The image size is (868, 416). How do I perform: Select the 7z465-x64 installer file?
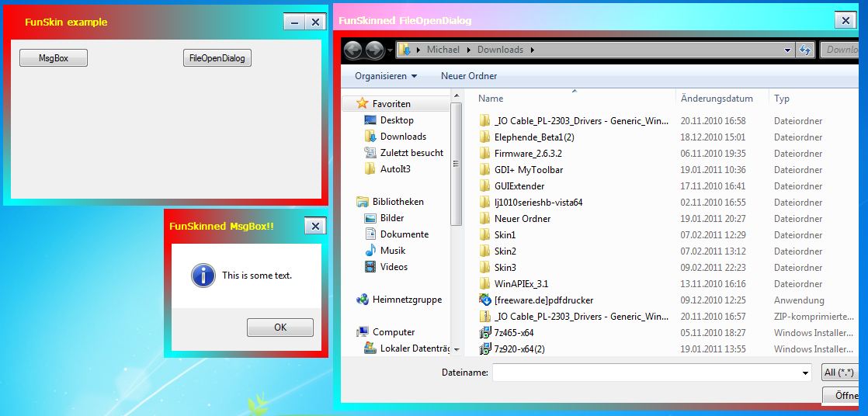[x=513, y=333]
